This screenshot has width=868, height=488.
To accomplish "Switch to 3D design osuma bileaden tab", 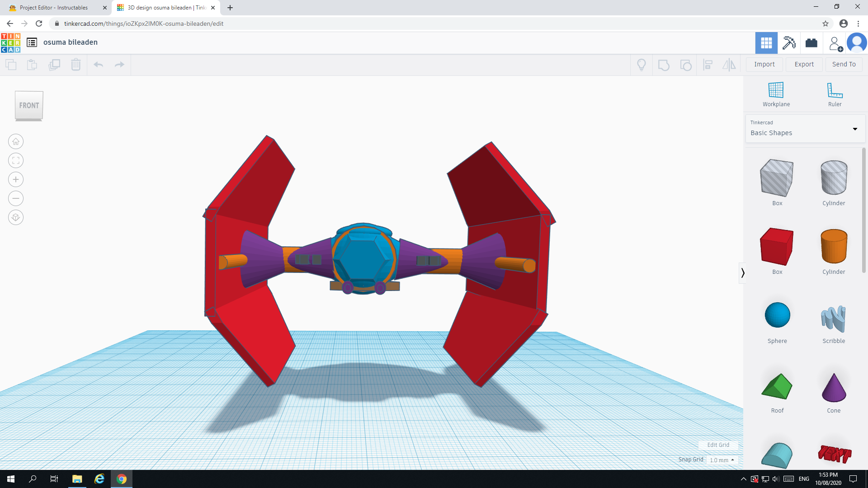I will pyautogui.click(x=165, y=8).
